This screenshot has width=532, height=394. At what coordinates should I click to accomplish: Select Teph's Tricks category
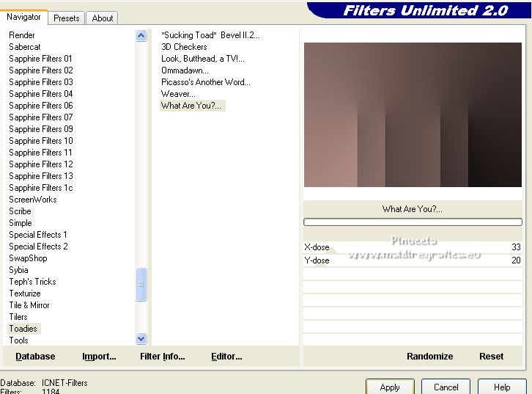click(32, 282)
